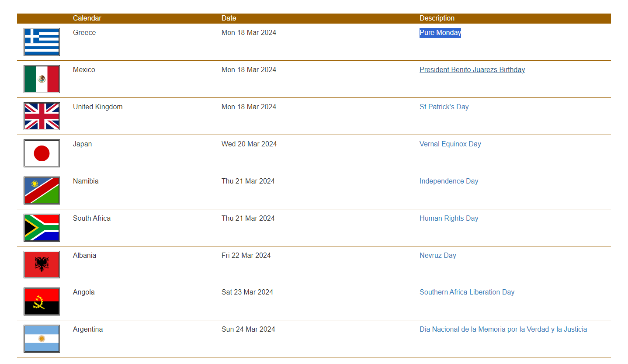The height and width of the screenshot is (364, 628).
Task: Click the Namibia flag icon
Action: 42,191
